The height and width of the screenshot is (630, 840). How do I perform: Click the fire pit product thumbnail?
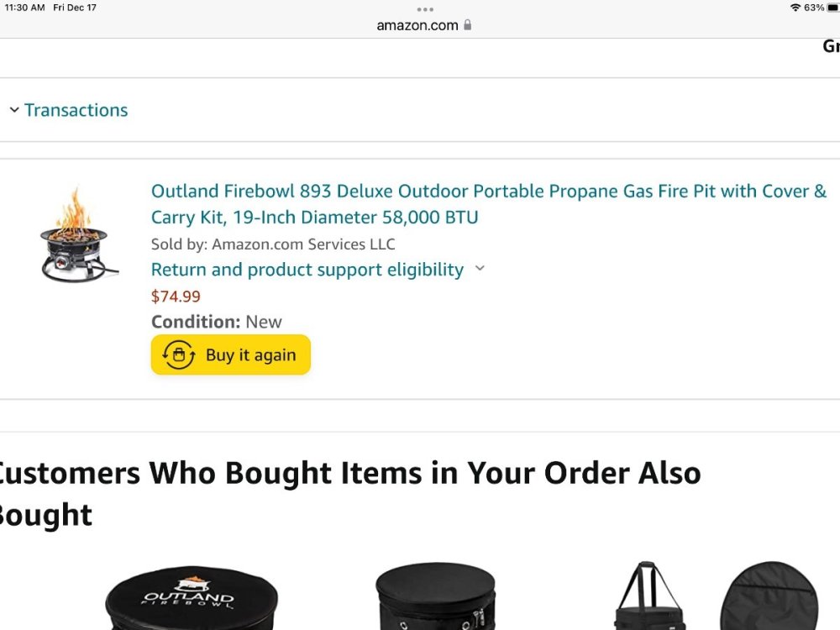tap(78, 234)
